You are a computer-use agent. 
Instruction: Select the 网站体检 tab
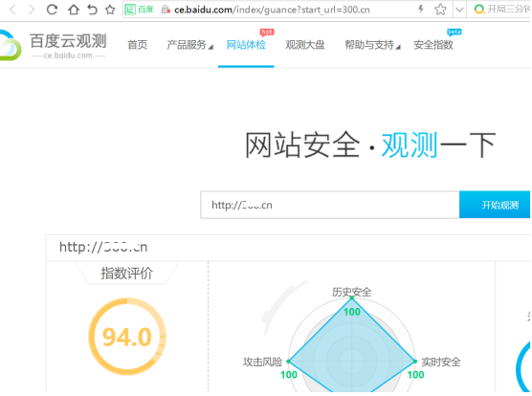tap(246, 45)
